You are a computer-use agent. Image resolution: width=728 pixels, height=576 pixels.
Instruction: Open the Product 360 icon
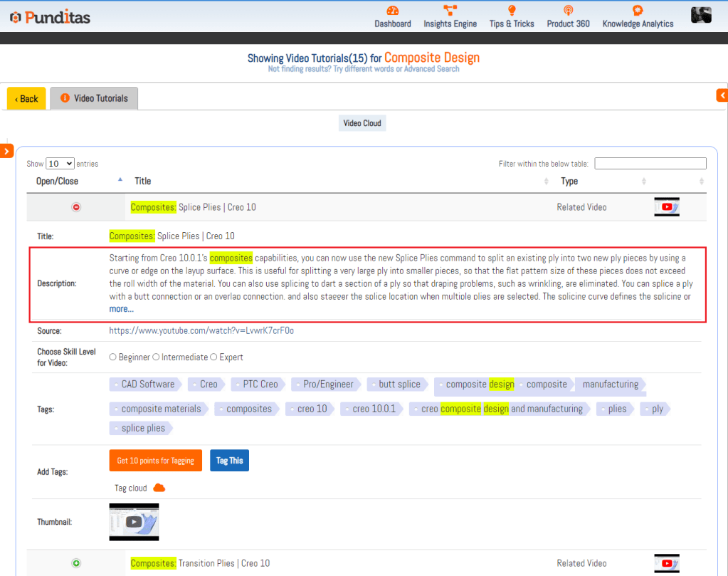click(568, 11)
